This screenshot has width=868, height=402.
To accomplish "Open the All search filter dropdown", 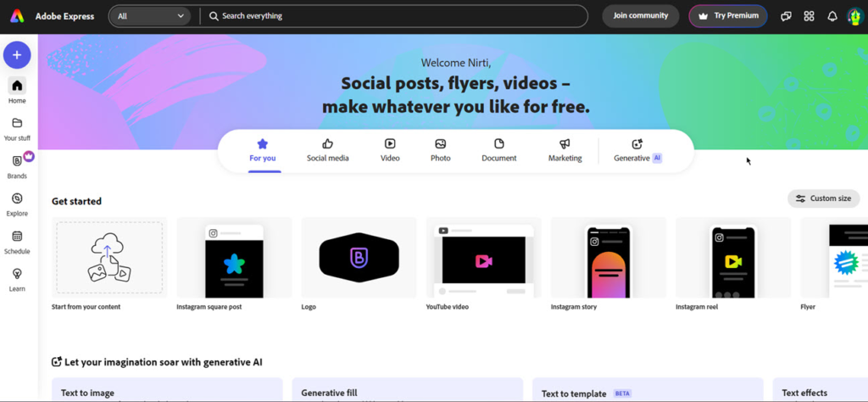I will (150, 16).
